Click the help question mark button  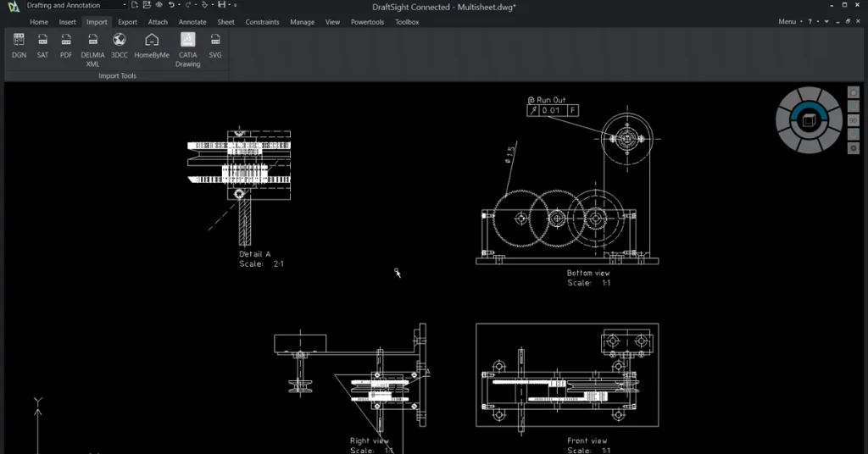tap(811, 22)
